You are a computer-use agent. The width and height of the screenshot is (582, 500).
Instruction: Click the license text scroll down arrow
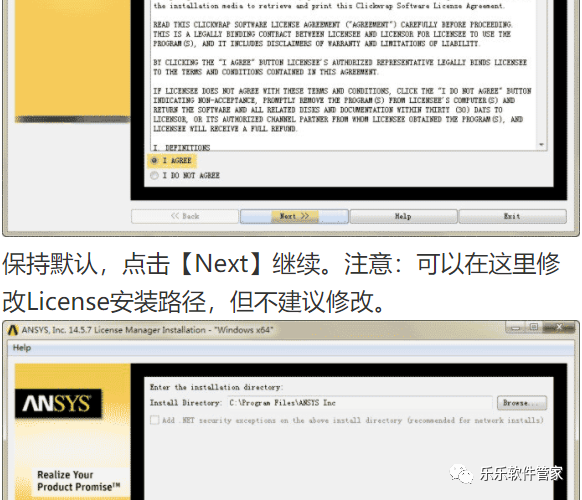click(x=542, y=144)
